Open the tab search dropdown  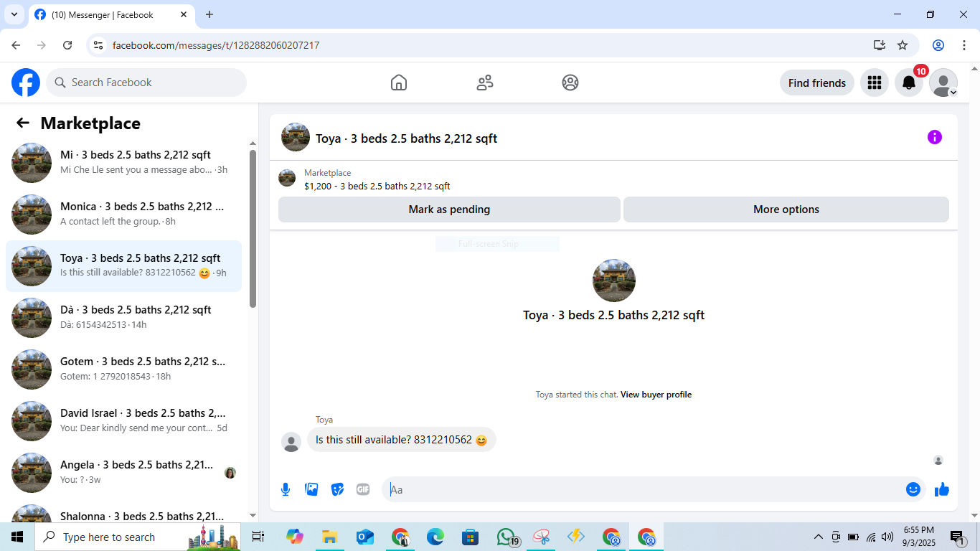click(x=14, y=14)
